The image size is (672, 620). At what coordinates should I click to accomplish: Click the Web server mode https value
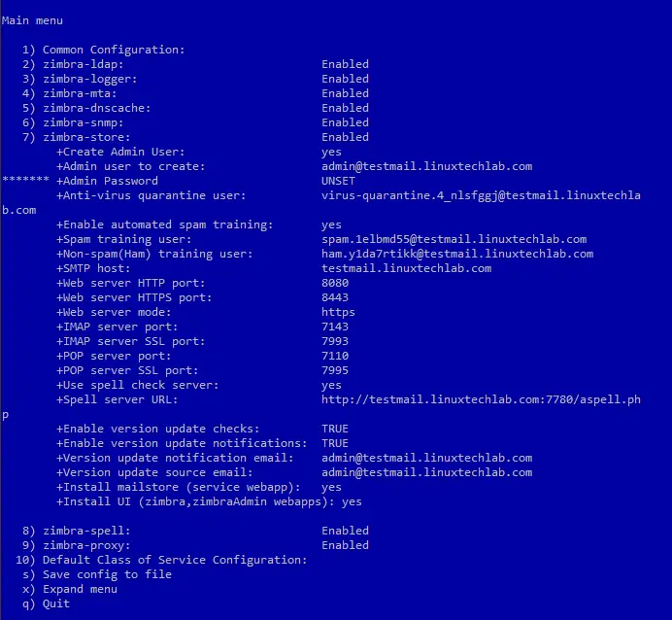point(338,312)
